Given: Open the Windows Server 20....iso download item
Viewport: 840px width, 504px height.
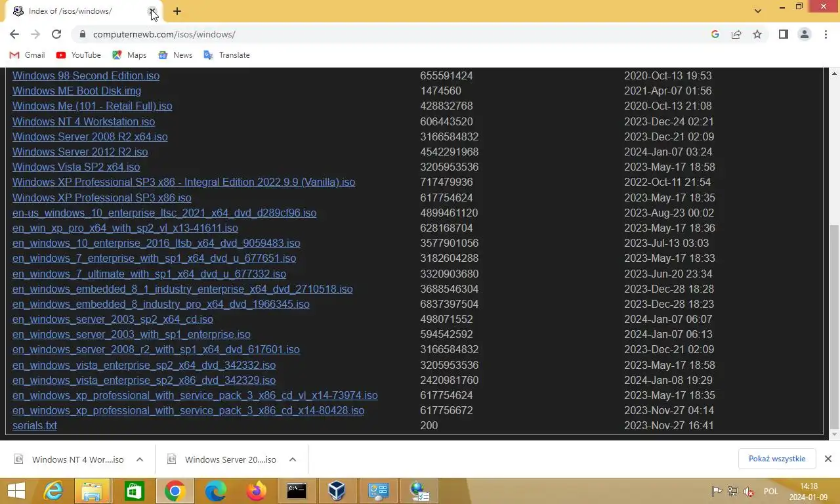Looking at the screenshot, I should [x=222, y=459].
